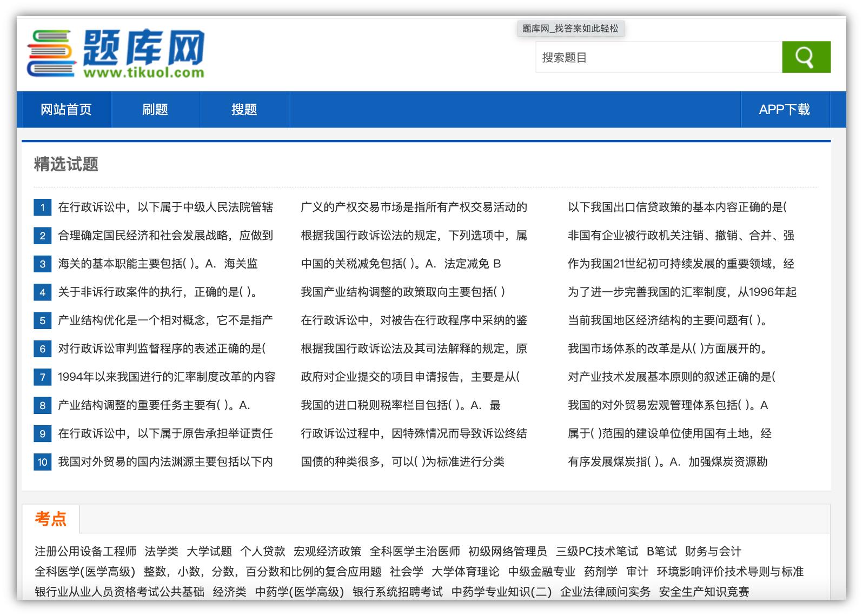The height and width of the screenshot is (616, 863).
Task: Open the 安全生产知识竞赛 topic
Action: (x=704, y=592)
